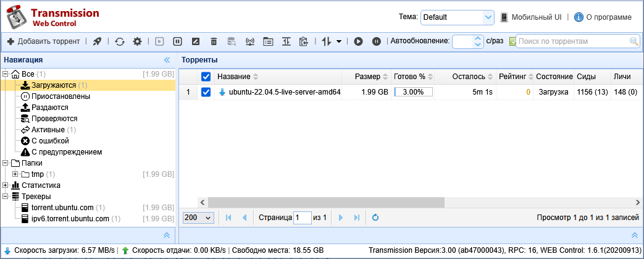Toggle the header select-all checkbox
The image size is (644, 259).
coord(206,77)
